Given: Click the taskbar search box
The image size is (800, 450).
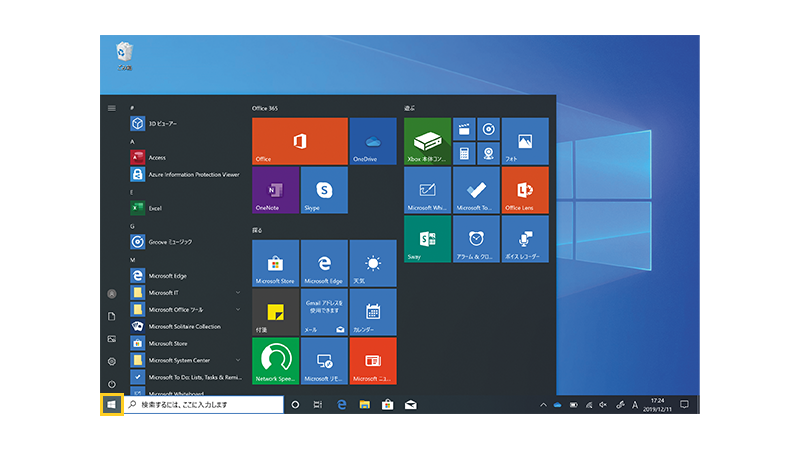Looking at the screenshot, I should click(204, 405).
